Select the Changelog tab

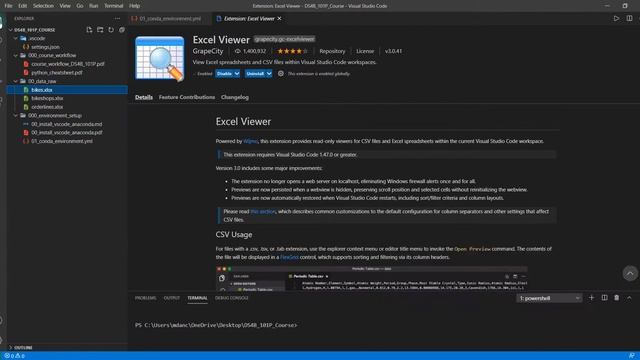tap(235, 97)
